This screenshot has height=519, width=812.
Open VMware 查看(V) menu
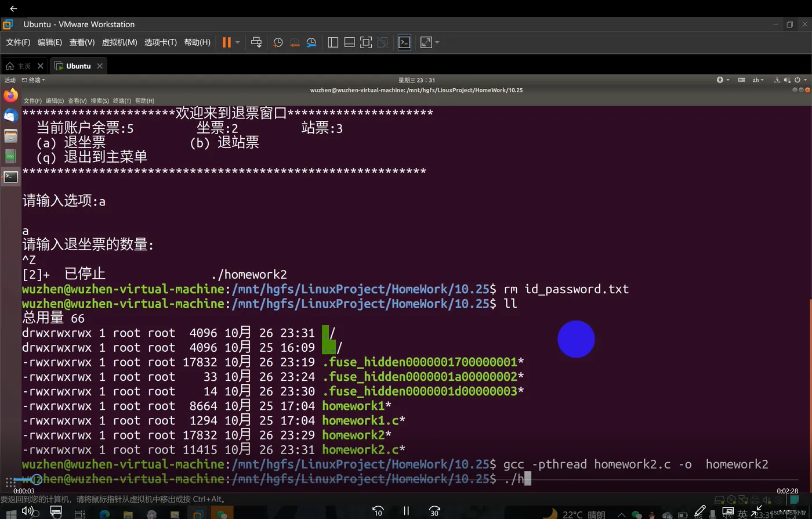tap(82, 42)
